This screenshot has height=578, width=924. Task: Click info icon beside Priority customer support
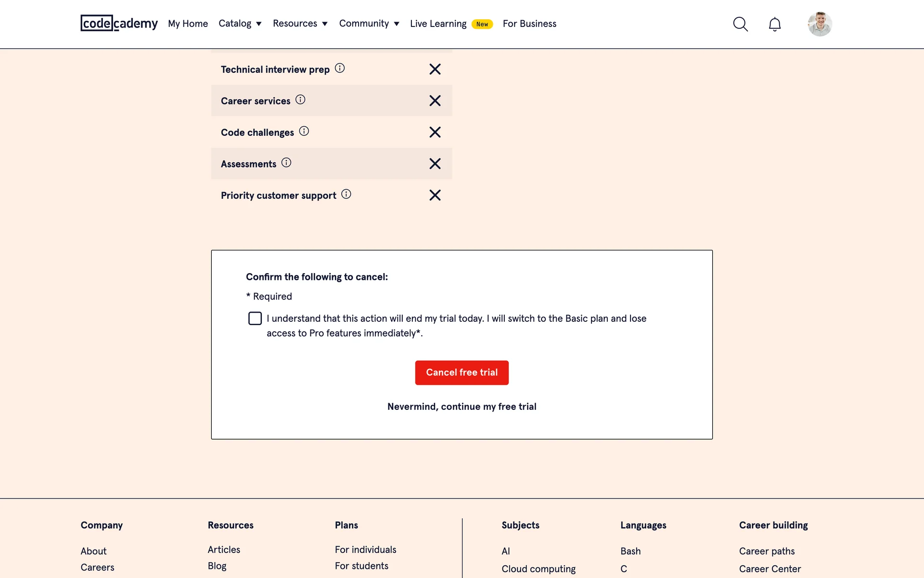coord(346,194)
